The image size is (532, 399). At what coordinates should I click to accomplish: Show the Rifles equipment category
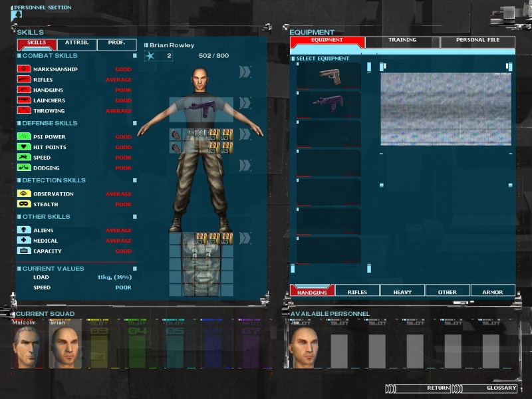click(357, 291)
